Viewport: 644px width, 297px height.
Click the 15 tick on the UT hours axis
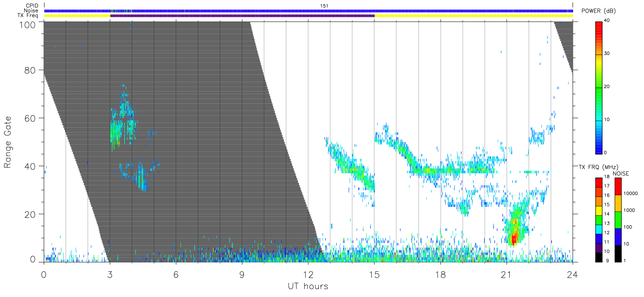tap(374, 274)
